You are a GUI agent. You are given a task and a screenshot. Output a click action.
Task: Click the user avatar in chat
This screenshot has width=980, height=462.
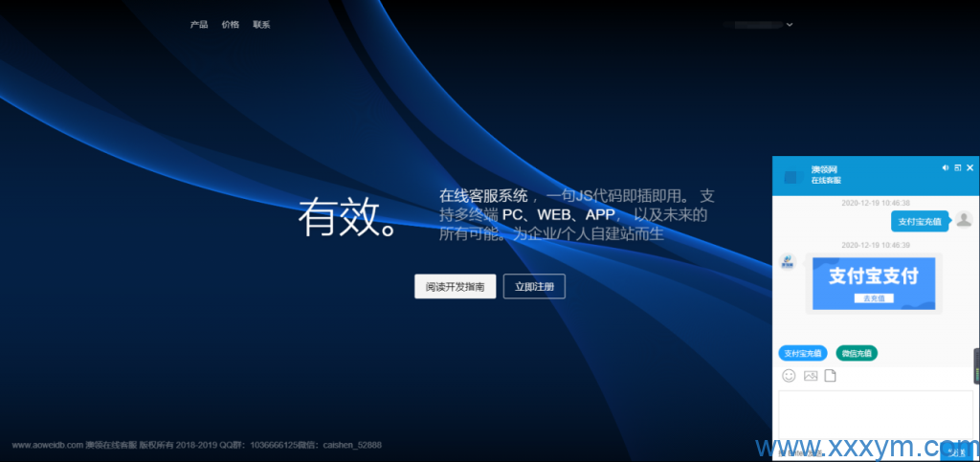964,220
